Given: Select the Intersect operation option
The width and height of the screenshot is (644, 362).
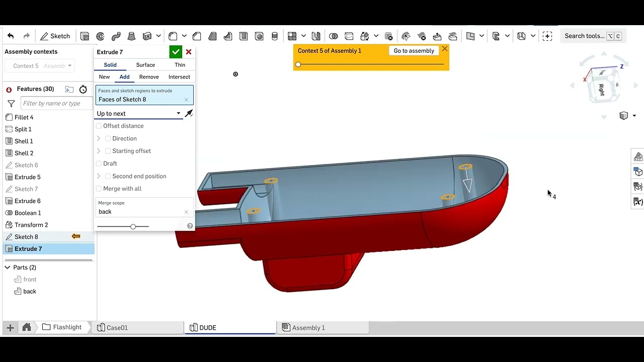Looking at the screenshot, I should coord(179,77).
